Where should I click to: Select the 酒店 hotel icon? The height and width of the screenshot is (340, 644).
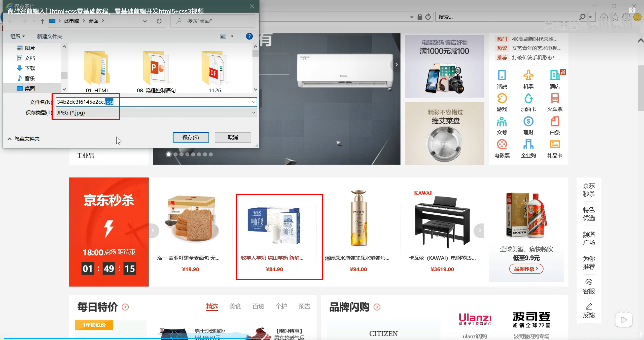click(x=555, y=75)
